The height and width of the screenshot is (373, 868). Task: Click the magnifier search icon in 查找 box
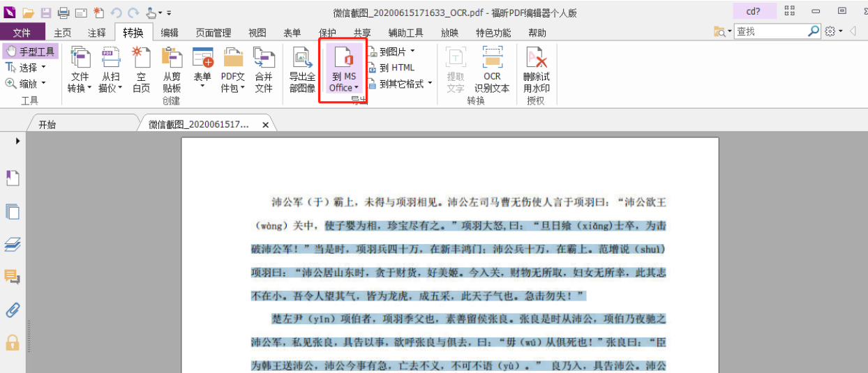(814, 31)
